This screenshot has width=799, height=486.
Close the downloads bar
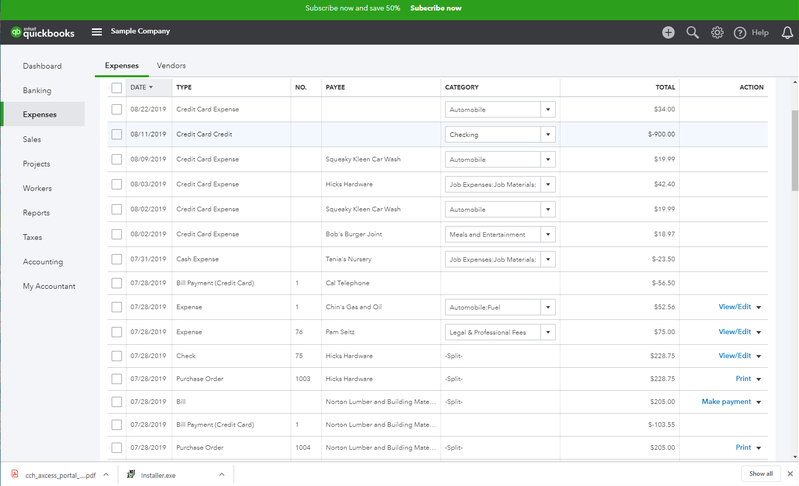click(x=790, y=474)
